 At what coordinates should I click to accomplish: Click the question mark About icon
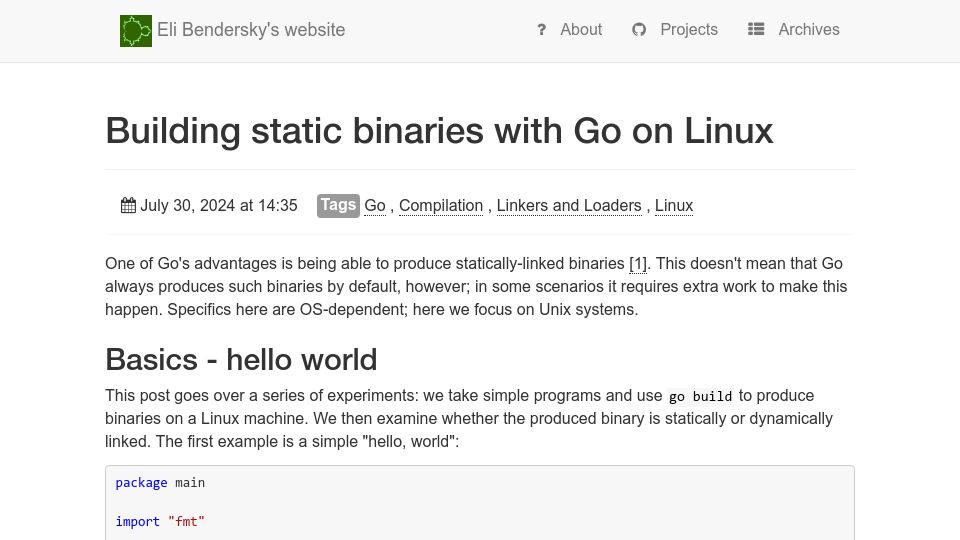pyautogui.click(x=541, y=29)
